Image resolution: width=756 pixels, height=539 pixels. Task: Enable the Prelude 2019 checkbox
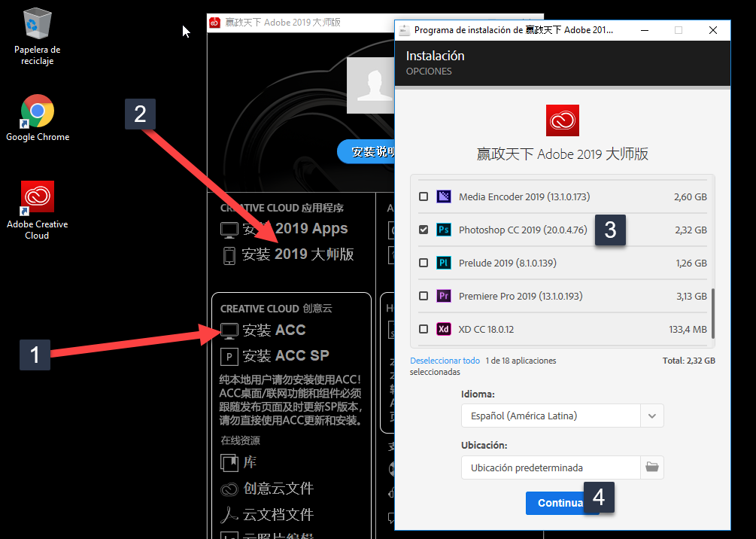point(424,263)
